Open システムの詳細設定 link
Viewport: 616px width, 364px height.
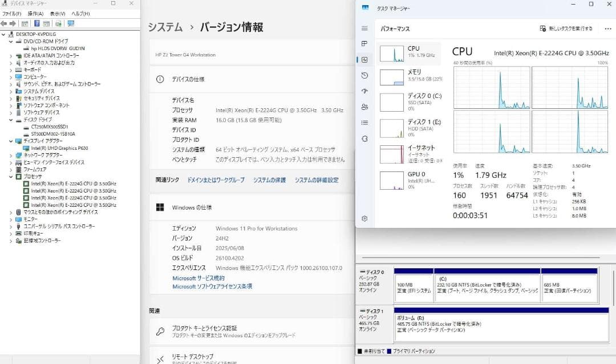[x=318, y=179]
